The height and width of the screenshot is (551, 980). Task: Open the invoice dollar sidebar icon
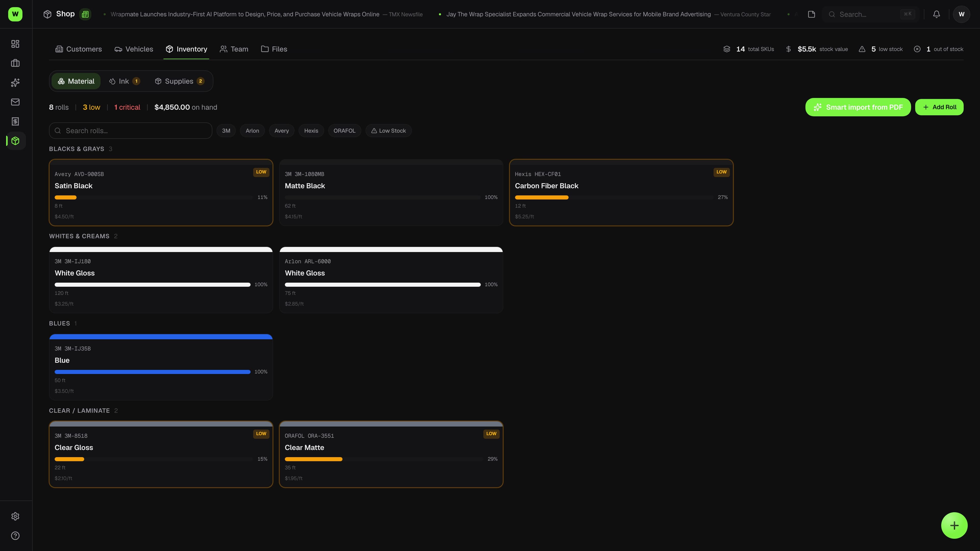[15, 121]
